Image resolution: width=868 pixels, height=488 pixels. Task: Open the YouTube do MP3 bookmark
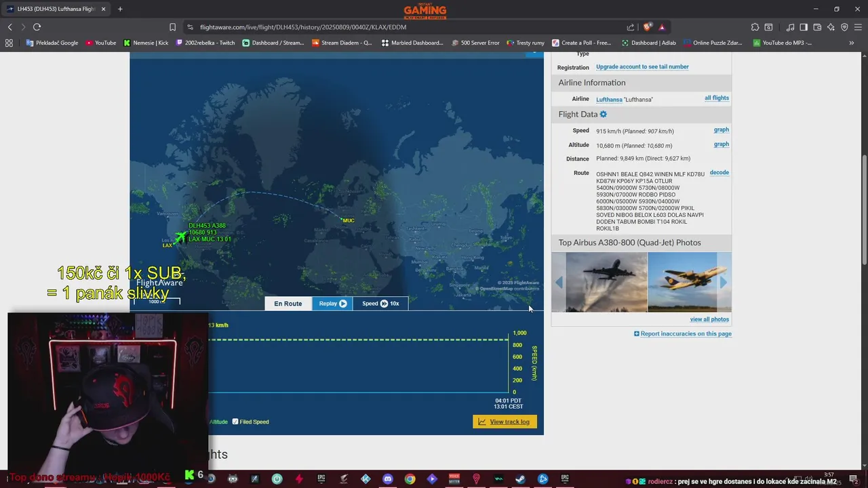click(782, 43)
